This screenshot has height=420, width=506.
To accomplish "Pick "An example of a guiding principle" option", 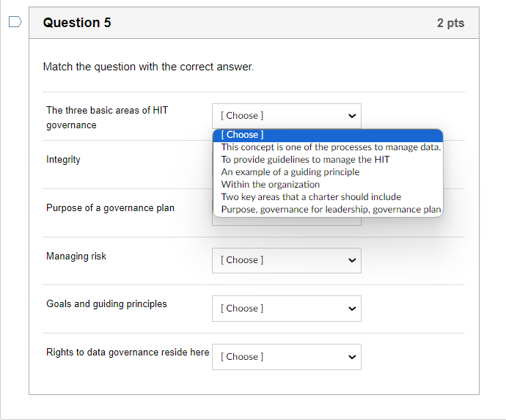I will pos(290,172).
